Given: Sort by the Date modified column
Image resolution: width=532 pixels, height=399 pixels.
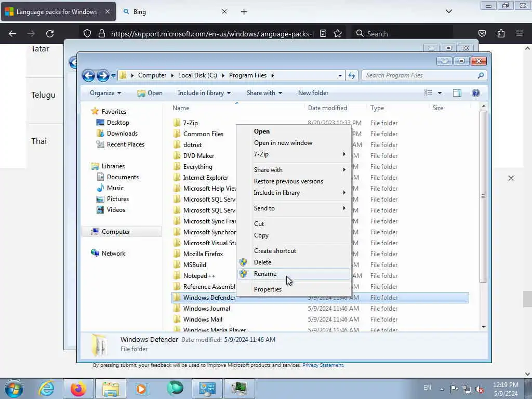Looking at the screenshot, I should [327, 108].
